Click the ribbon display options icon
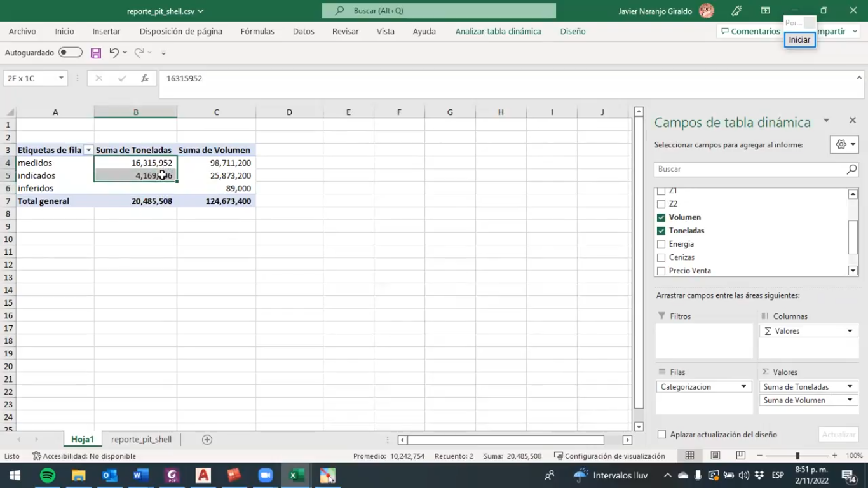 765,11
